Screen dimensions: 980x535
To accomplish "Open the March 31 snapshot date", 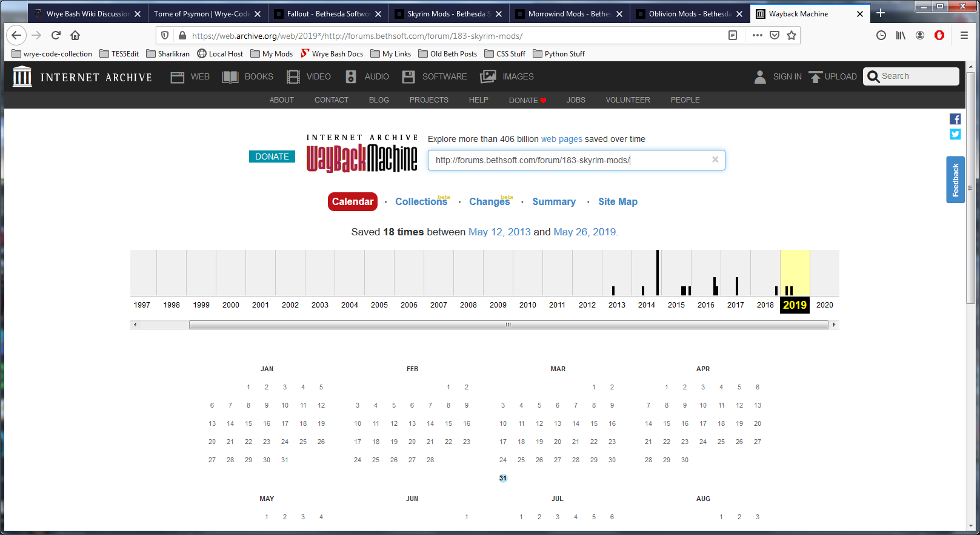I will tap(503, 478).
